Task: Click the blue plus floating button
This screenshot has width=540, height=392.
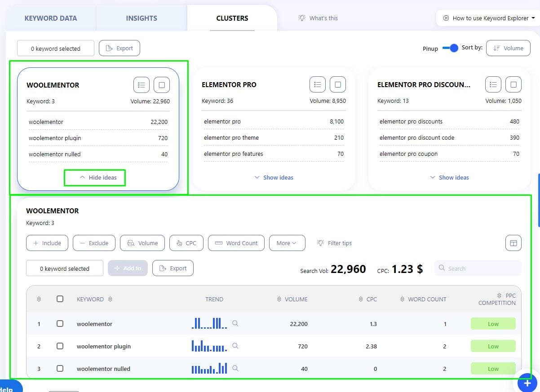Action: 527,383
